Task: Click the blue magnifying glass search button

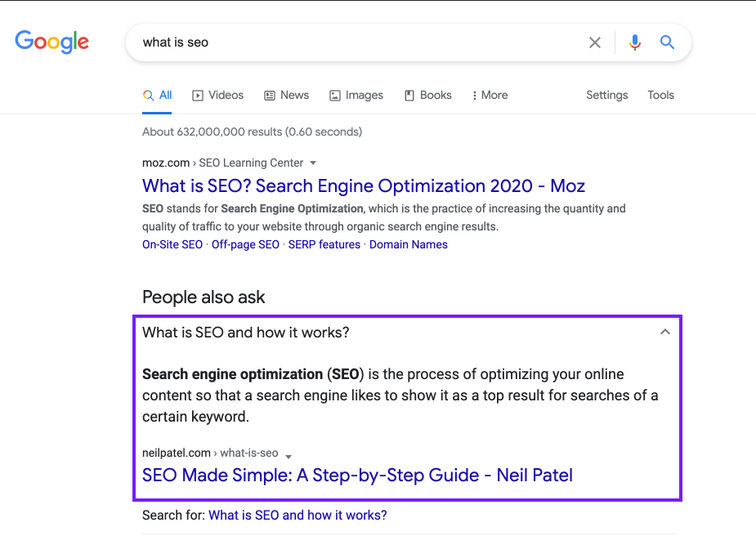Action: pos(668,42)
